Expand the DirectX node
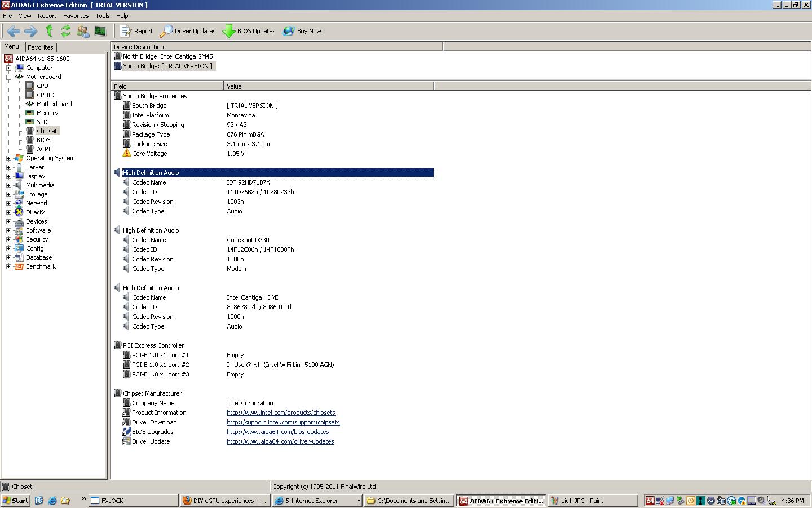 tap(8, 212)
